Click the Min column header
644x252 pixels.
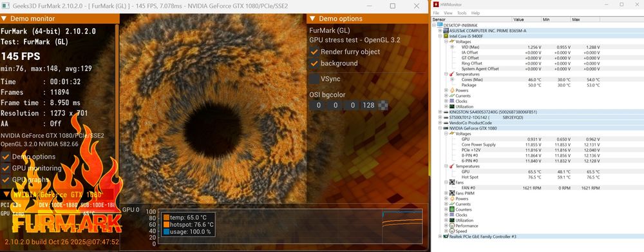click(x=556, y=19)
